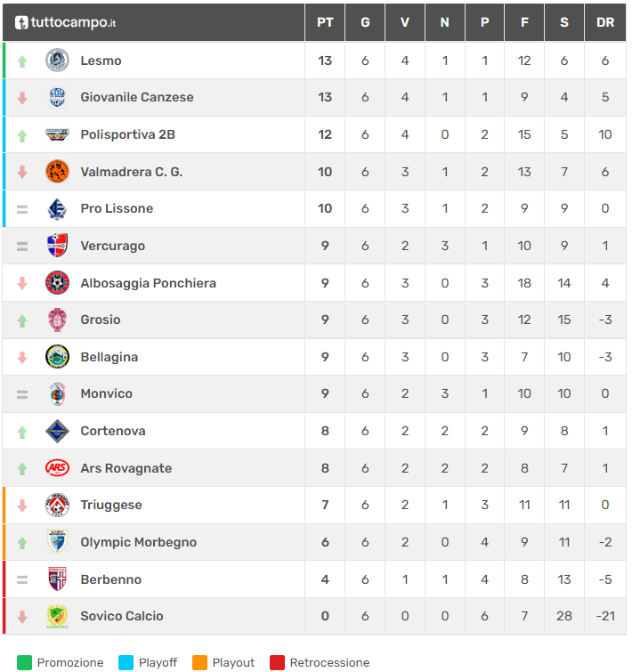
Task: Click the Albosaggia Ponchiera team crest
Action: (x=57, y=283)
